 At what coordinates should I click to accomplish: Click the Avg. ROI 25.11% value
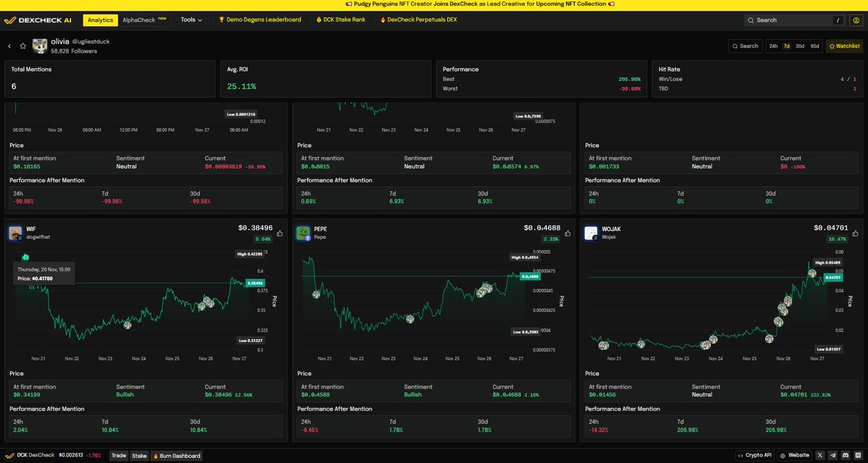[x=241, y=87]
